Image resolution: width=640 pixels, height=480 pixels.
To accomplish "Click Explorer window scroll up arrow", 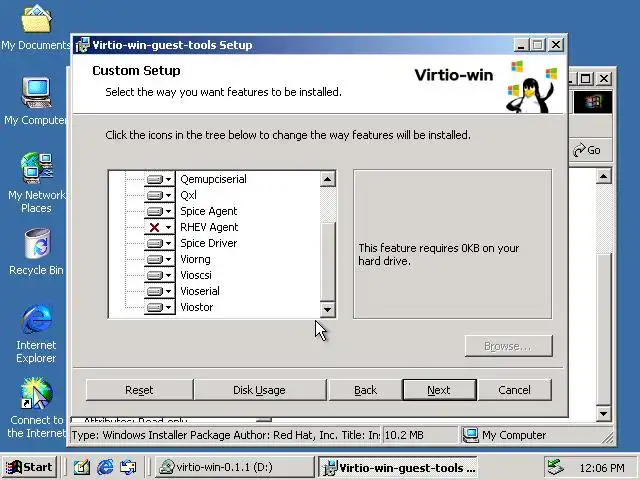I will coord(603,176).
